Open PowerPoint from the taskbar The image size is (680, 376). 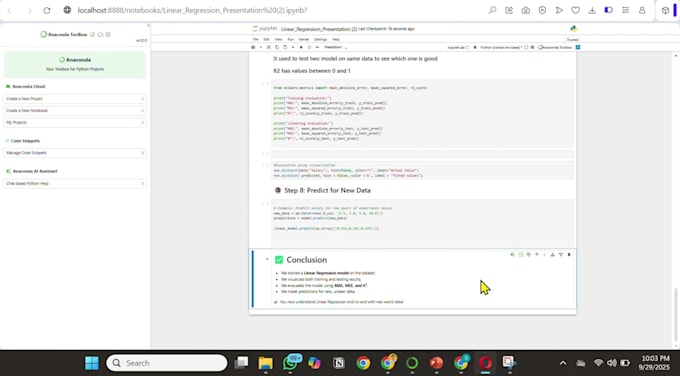pyautogui.click(x=436, y=363)
